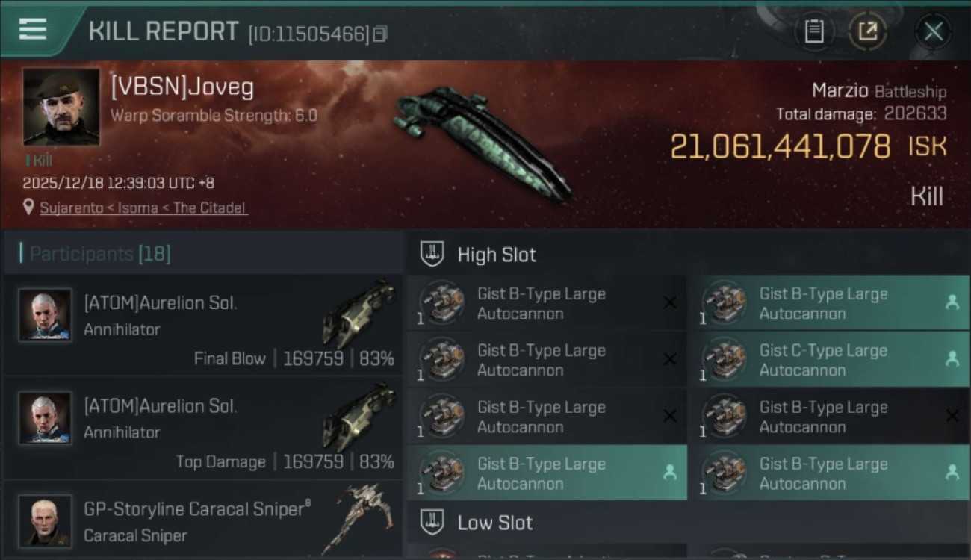Viewport: 971px width, 560px height.
Task: Open Sujarento < Isoma < The Citadel link
Action: (x=143, y=208)
